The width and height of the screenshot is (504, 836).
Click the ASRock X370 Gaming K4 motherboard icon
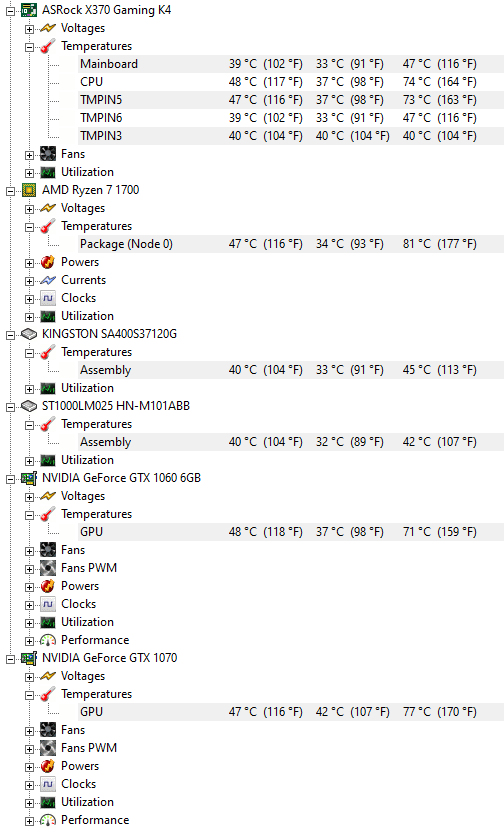pyautogui.click(x=29, y=10)
